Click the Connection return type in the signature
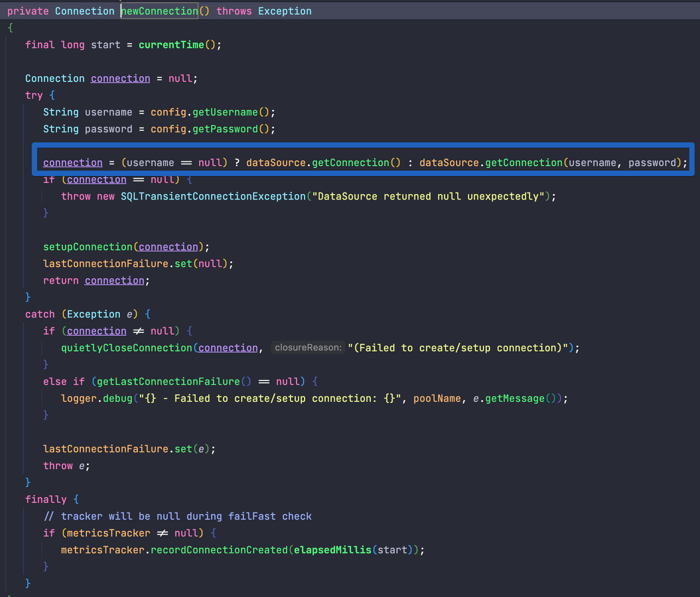 tap(85, 11)
